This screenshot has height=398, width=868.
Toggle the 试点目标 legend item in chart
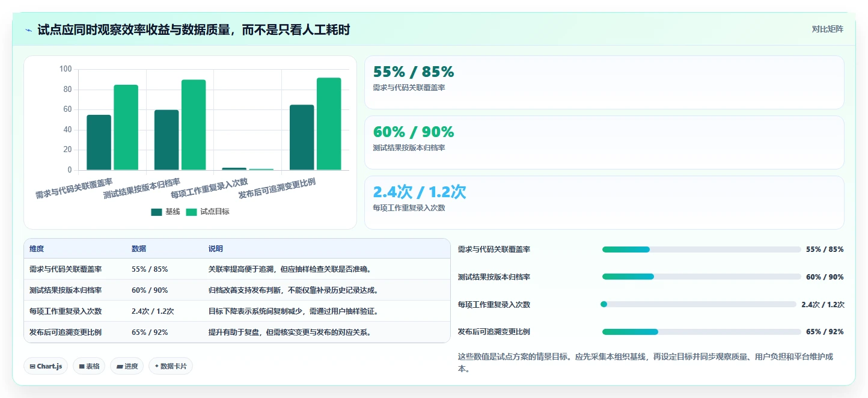tap(207, 212)
